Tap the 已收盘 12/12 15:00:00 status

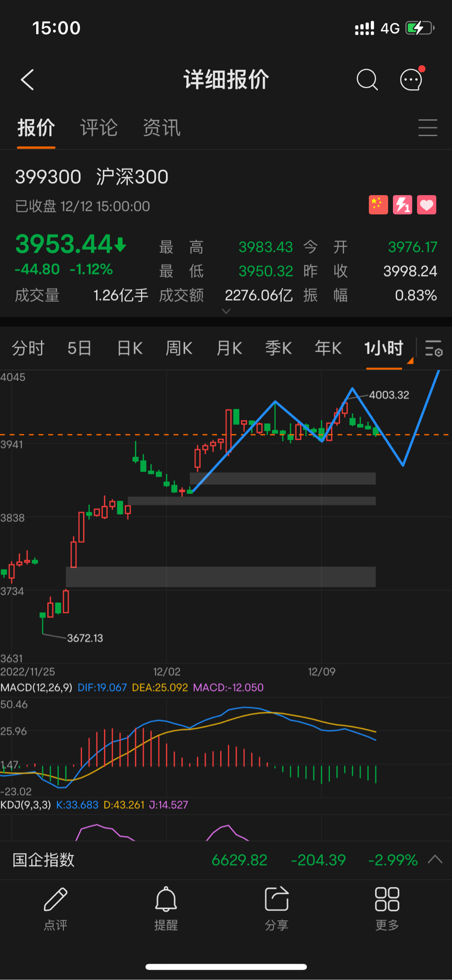[83, 206]
